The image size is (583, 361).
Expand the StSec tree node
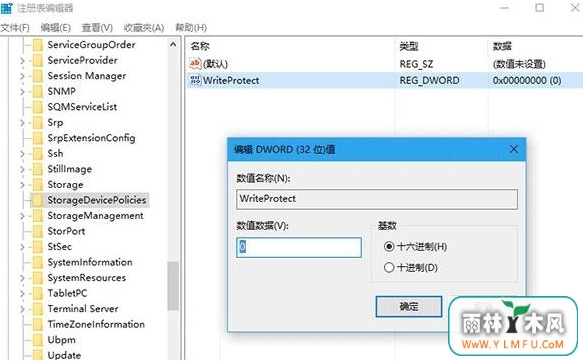click(22, 247)
